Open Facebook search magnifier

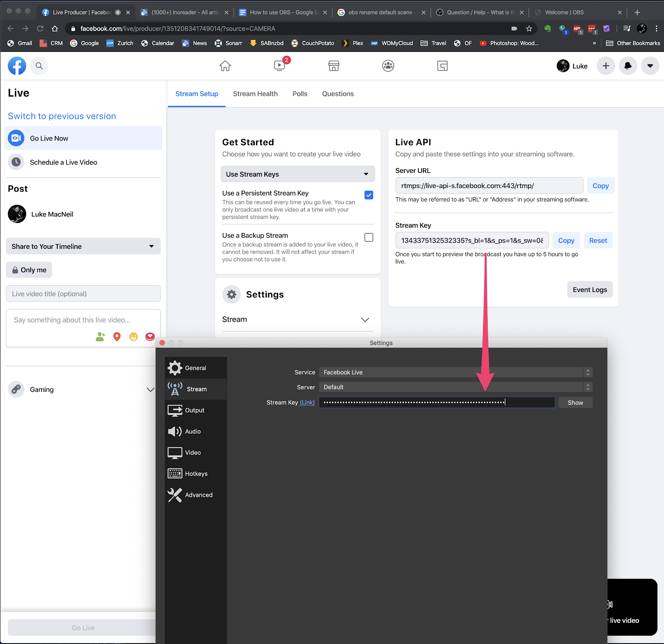(39, 66)
